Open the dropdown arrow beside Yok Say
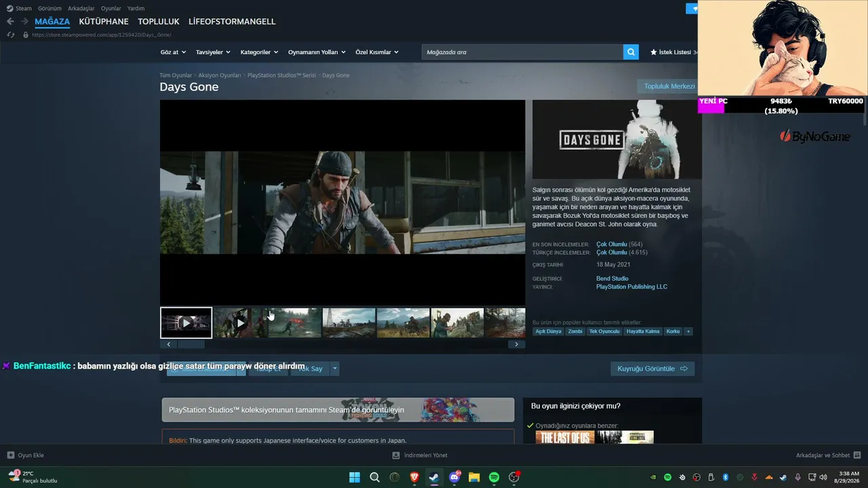Screen dimensions: 868x488 334,369
